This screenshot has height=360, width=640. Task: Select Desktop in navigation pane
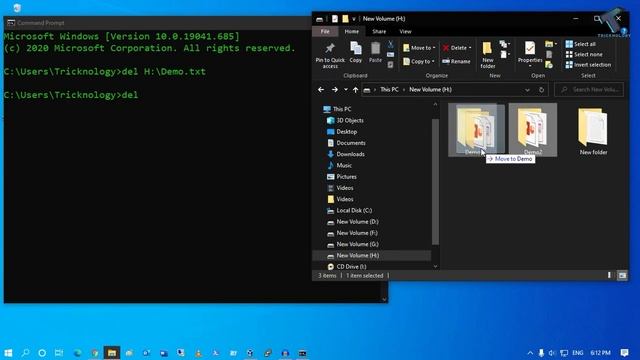(342, 131)
